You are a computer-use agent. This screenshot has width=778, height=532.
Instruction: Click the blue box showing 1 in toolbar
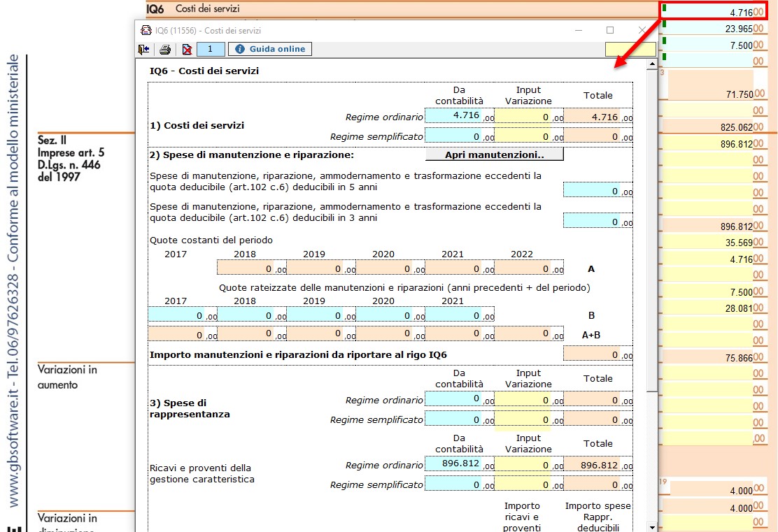tap(211, 49)
